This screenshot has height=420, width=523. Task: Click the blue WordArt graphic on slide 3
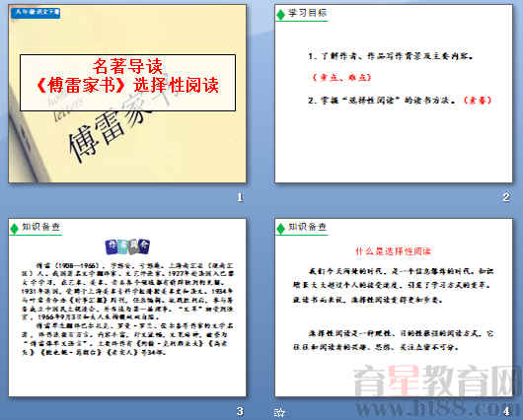point(127,246)
